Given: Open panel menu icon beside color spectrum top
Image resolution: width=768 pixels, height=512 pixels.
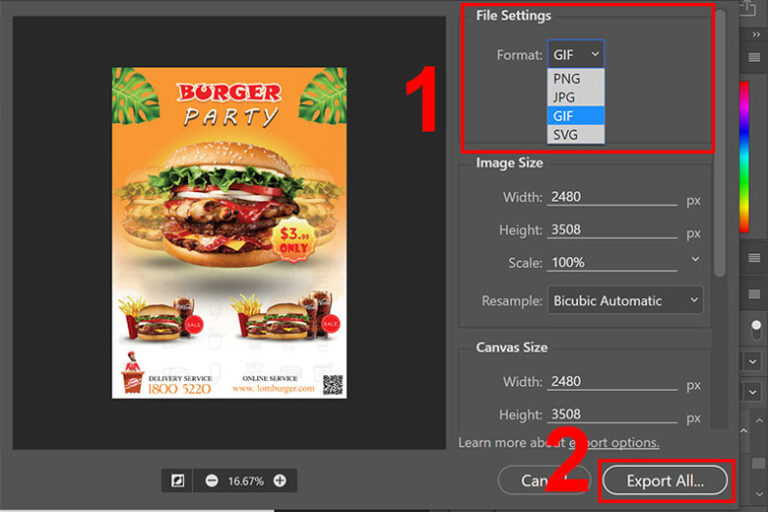Looking at the screenshot, I should pyautogui.click(x=754, y=57).
